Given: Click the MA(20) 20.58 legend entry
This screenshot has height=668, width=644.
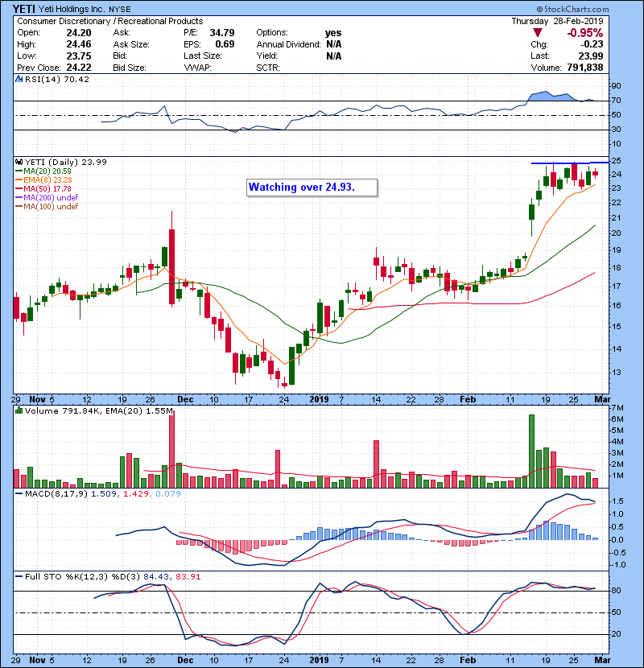Looking at the screenshot, I should 43,171.
